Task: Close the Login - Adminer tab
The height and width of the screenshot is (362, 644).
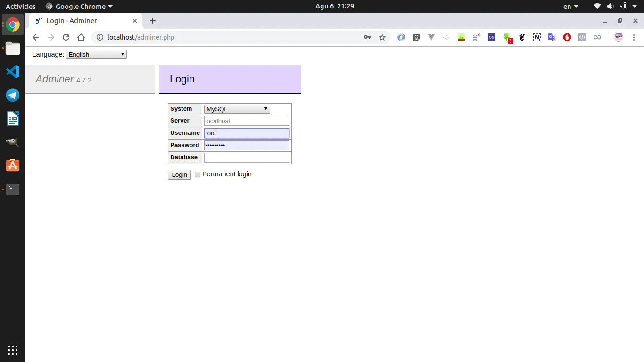Action: 135,21
